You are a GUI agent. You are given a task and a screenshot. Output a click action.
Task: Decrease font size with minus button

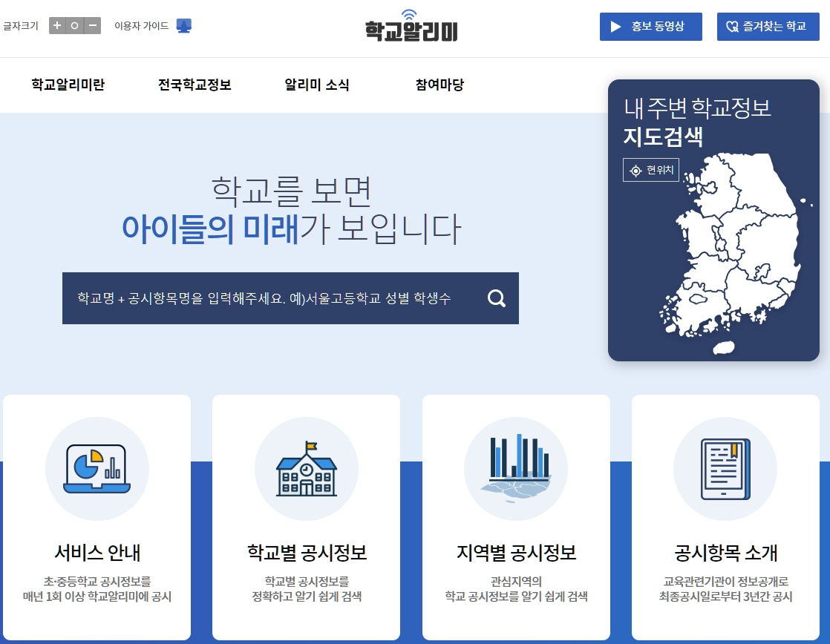[92, 25]
